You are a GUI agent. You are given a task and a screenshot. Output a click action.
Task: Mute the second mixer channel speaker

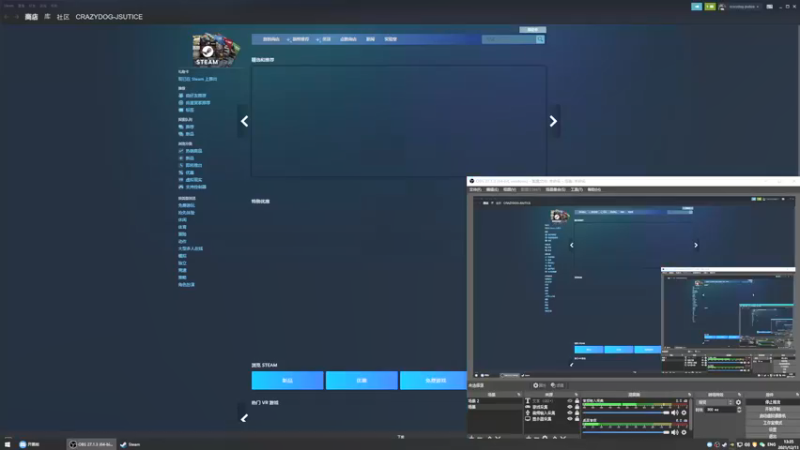pyautogui.click(x=675, y=432)
